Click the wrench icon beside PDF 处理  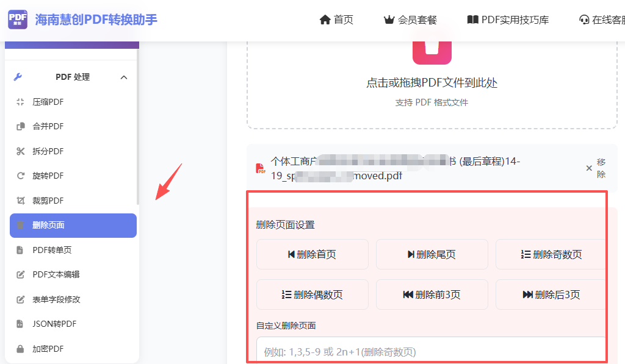coord(18,77)
